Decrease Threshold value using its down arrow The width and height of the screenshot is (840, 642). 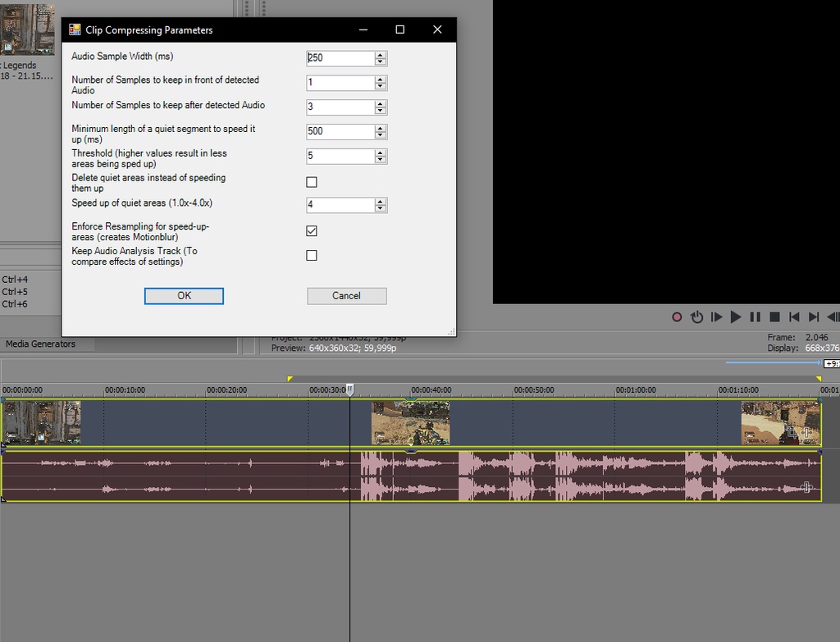pyautogui.click(x=380, y=159)
